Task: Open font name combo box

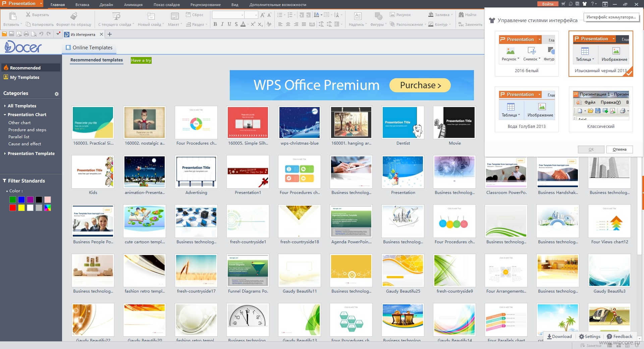Action: click(x=228, y=15)
